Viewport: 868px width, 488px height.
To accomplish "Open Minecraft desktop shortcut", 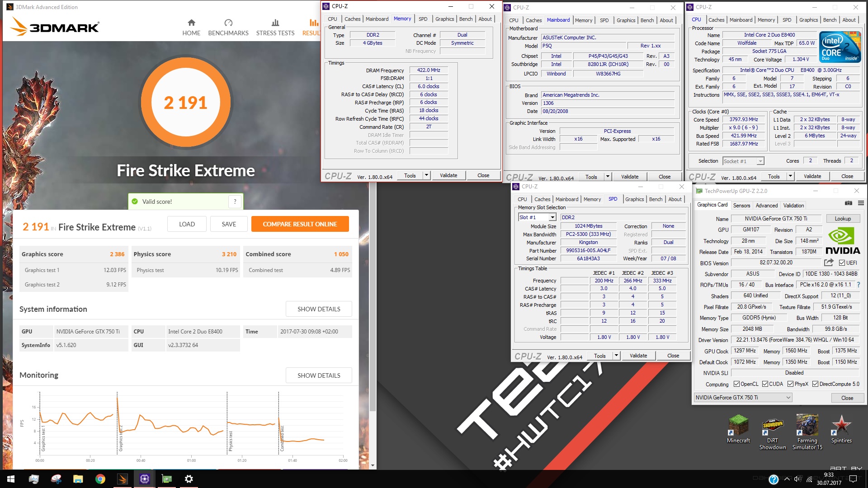I will (x=738, y=429).
